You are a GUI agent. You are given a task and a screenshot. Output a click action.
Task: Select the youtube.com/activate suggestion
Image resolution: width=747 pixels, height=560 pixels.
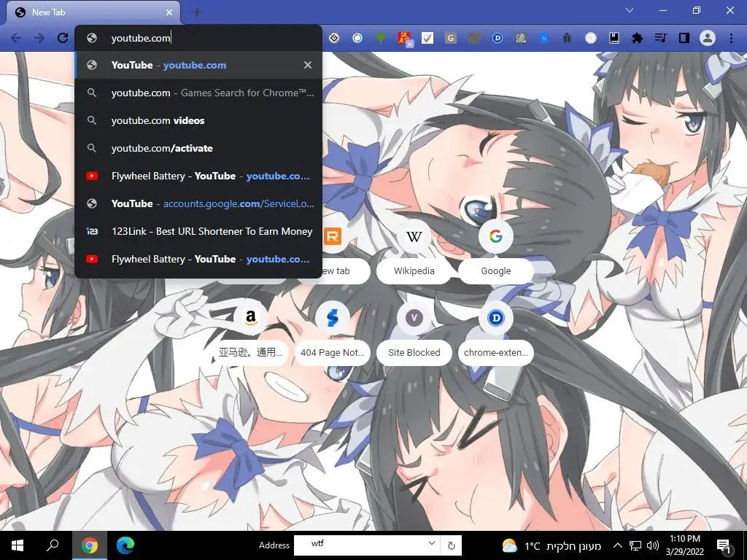[x=198, y=148]
